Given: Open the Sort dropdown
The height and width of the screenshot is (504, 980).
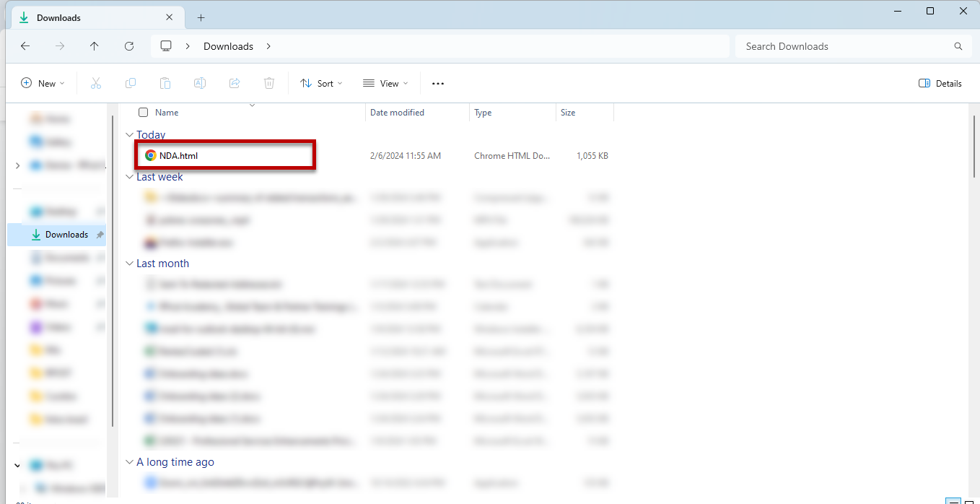Looking at the screenshot, I should point(320,83).
